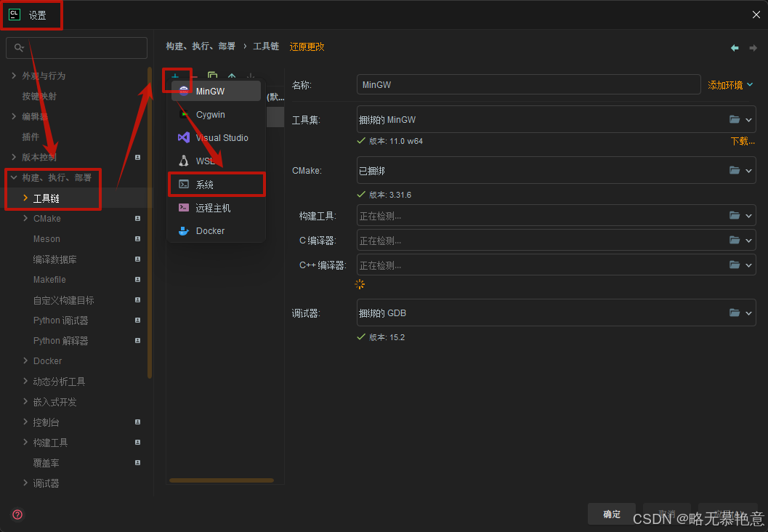Click the copy toolchain icon
Image resolution: width=768 pixels, height=532 pixels.
pyautogui.click(x=213, y=76)
